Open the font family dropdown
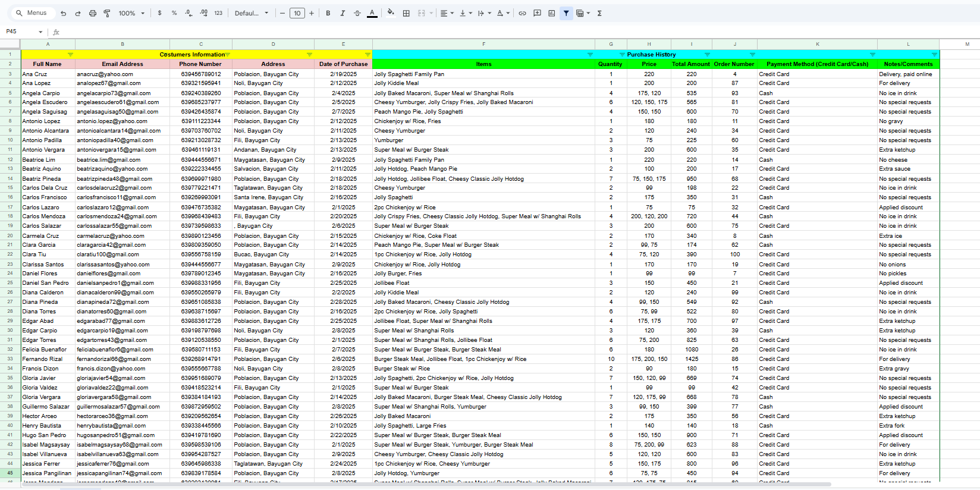The height and width of the screenshot is (490, 980). (252, 13)
